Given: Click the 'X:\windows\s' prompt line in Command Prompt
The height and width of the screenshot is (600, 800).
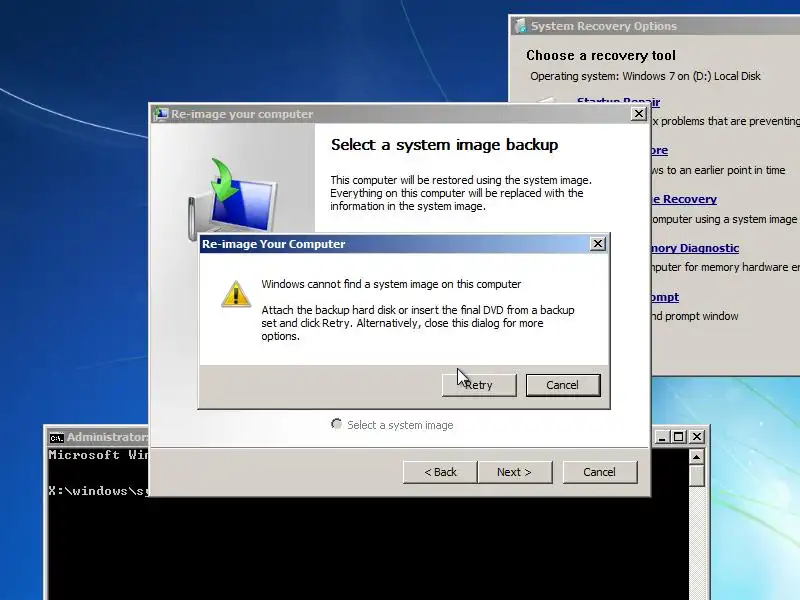Looking at the screenshot, I should coord(98,491).
